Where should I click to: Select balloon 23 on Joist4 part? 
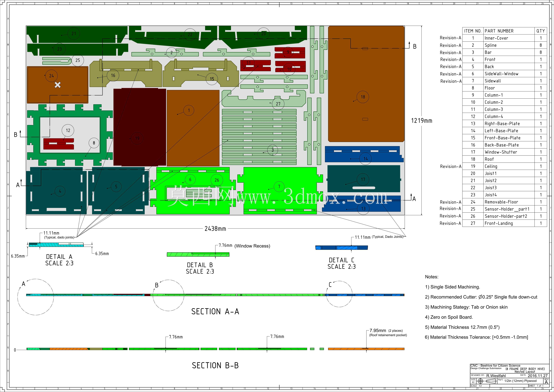click(59, 49)
